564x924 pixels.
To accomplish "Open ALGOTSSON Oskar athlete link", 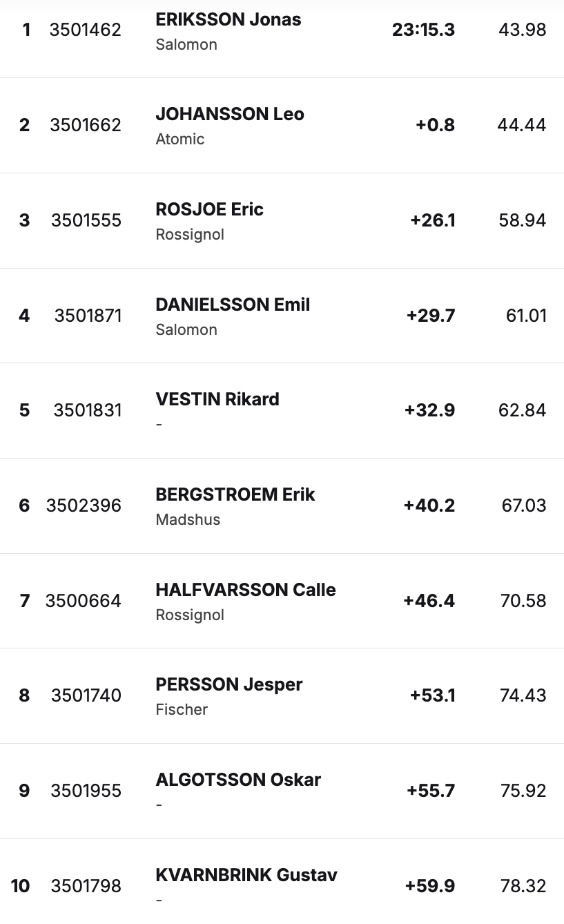I will point(238,780).
